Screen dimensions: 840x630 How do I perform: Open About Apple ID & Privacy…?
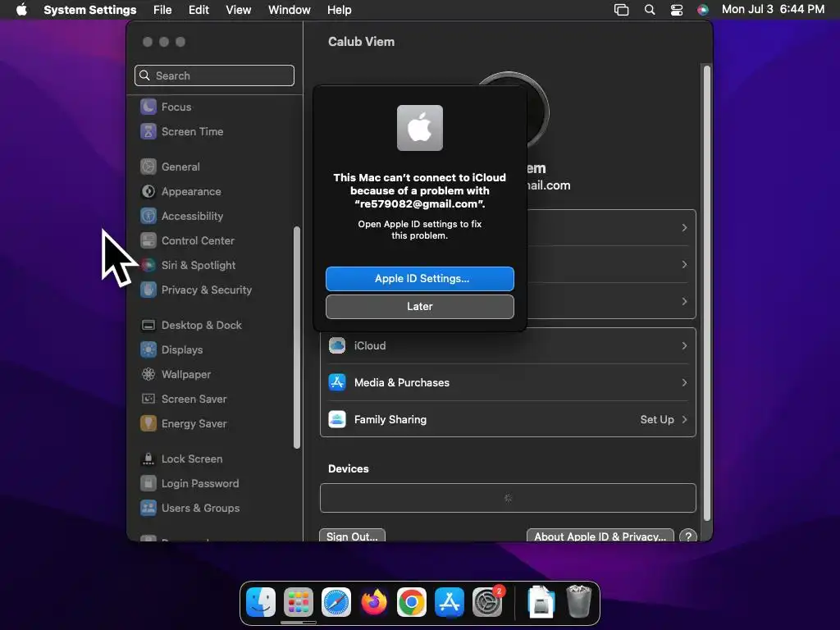(x=600, y=536)
